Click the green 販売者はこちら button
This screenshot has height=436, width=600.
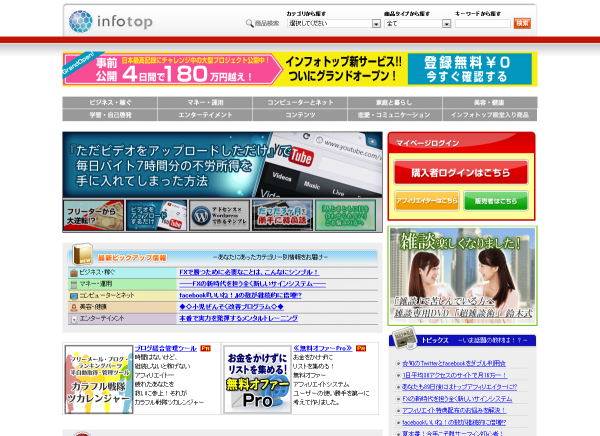[496, 200]
